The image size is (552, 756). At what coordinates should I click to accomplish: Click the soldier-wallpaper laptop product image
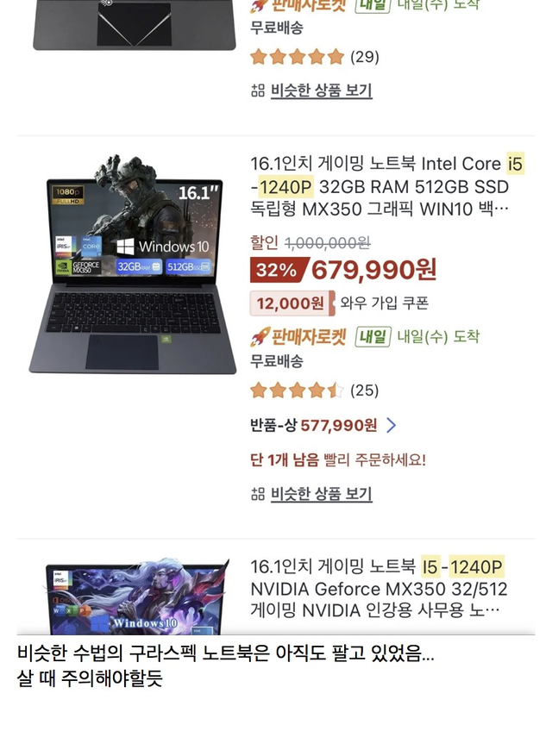click(x=133, y=265)
